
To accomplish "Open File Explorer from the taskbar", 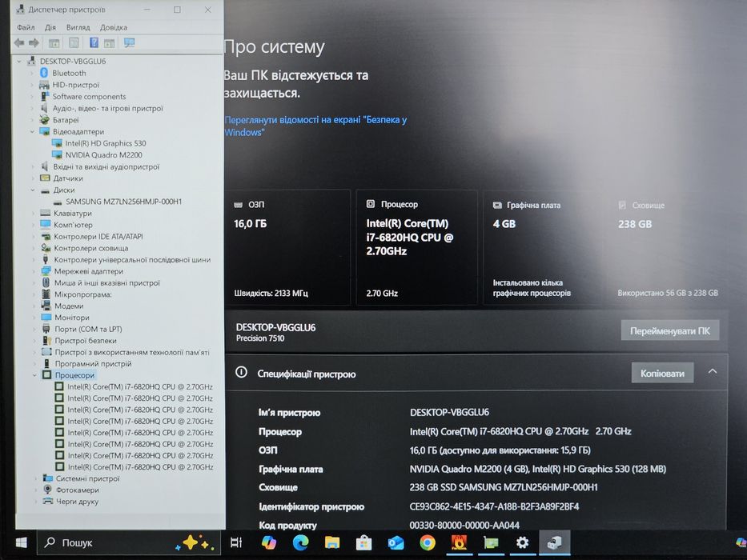I will click(x=332, y=542).
